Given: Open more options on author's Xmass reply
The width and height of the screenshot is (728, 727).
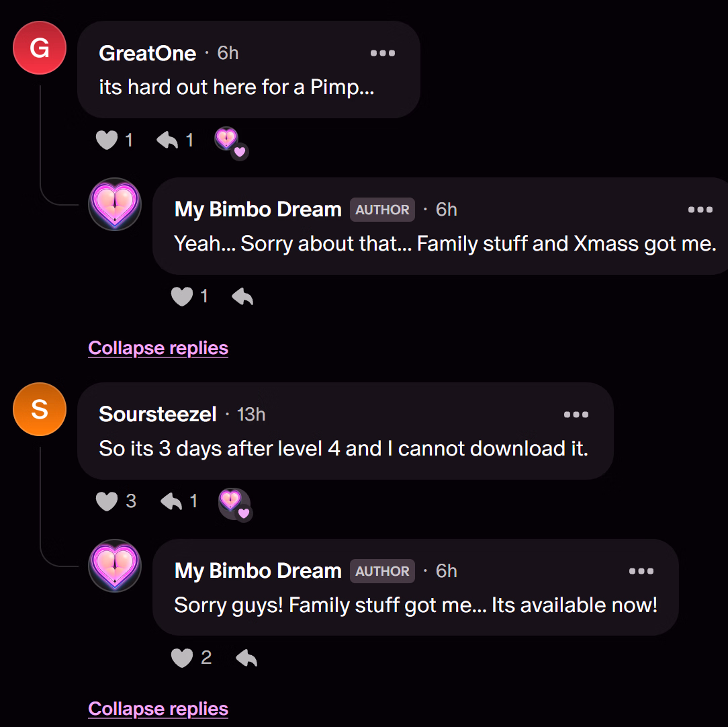Looking at the screenshot, I should 700,210.
